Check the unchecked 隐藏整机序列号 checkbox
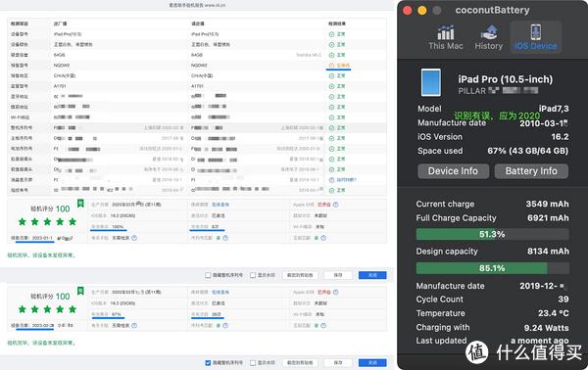Image resolution: width=588 pixels, height=370 pixels. 208,275
